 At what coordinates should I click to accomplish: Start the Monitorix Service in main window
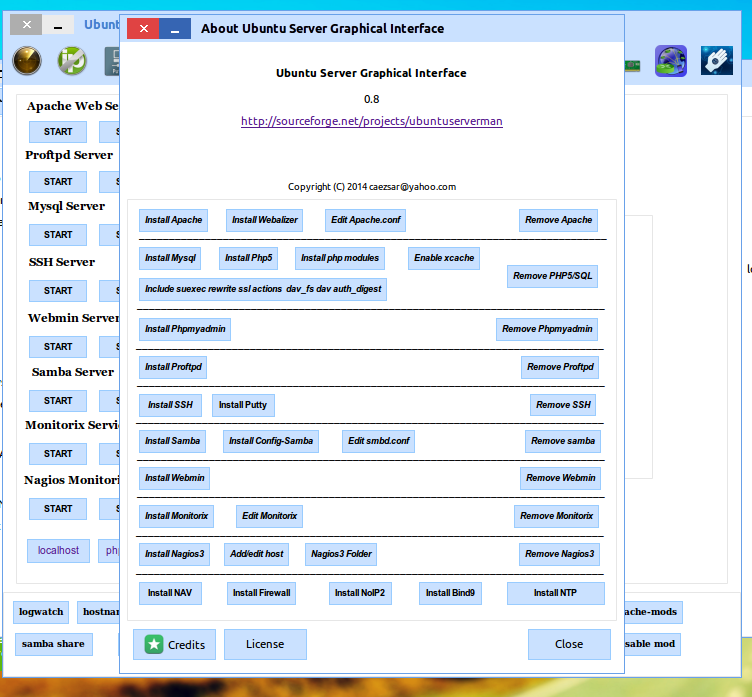[58, 454]
